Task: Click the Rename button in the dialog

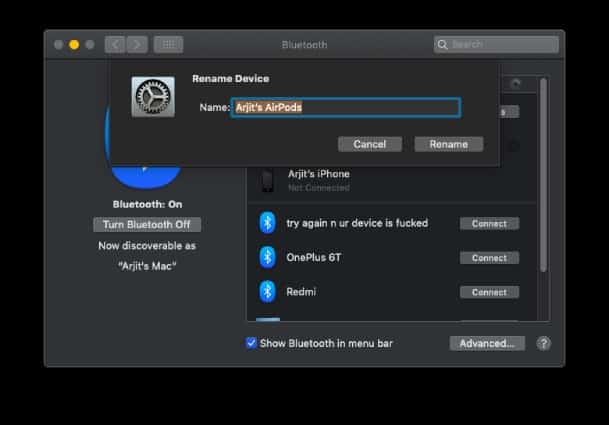Action: point(449,144)
